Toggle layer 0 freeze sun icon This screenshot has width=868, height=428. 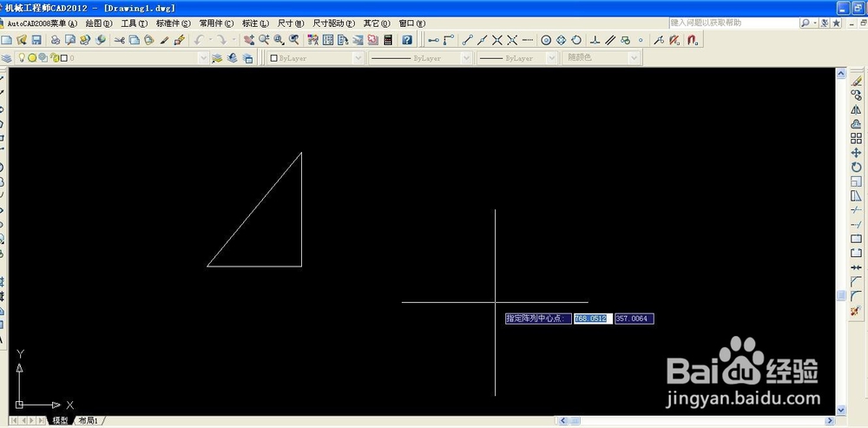tap(33, 57)
